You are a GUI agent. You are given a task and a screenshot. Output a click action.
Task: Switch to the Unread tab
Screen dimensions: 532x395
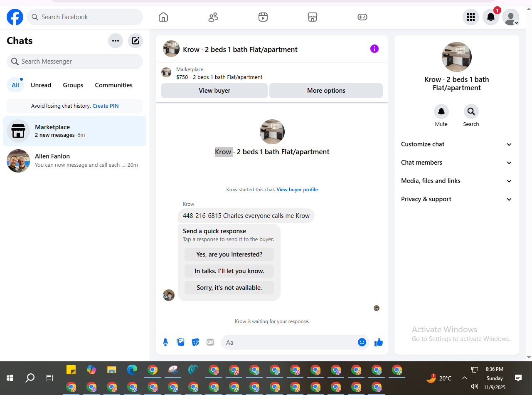tap(41, 85)
